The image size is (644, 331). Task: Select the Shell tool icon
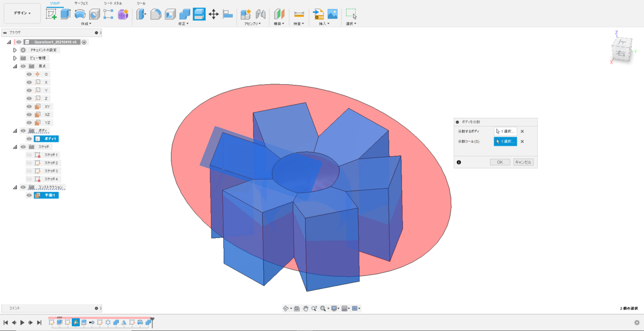pos(170,15)
